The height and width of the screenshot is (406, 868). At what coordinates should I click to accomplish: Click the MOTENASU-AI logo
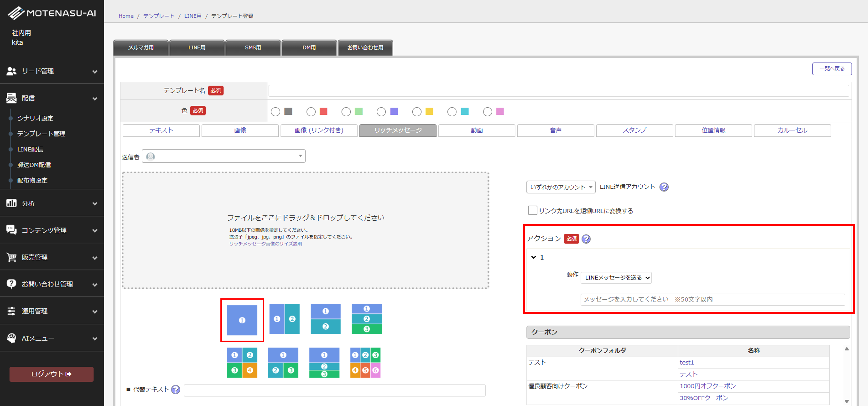pyautogui.click(x=52, y=13)
